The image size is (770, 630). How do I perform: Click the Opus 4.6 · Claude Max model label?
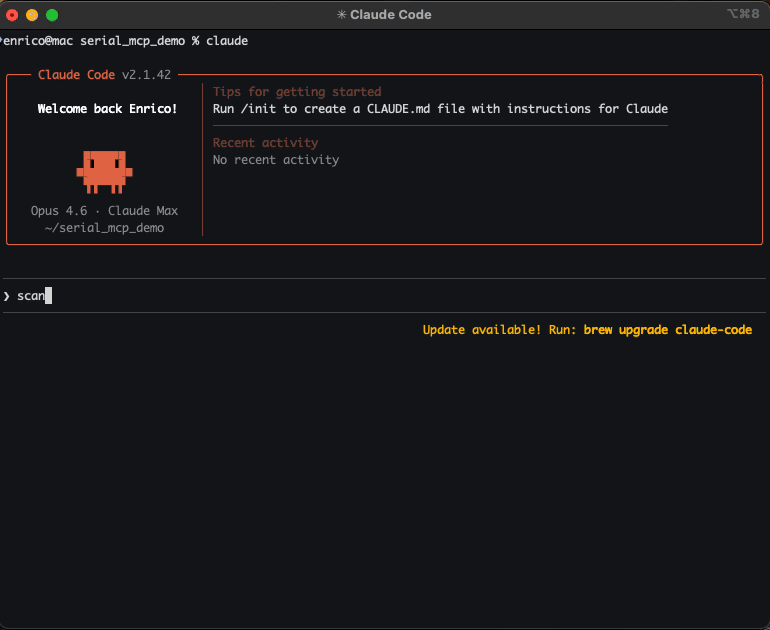[104, 211]
